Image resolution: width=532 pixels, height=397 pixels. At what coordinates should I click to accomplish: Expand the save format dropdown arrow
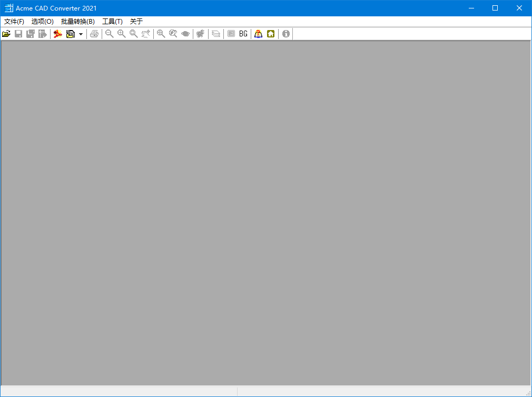tap(81, 34)
